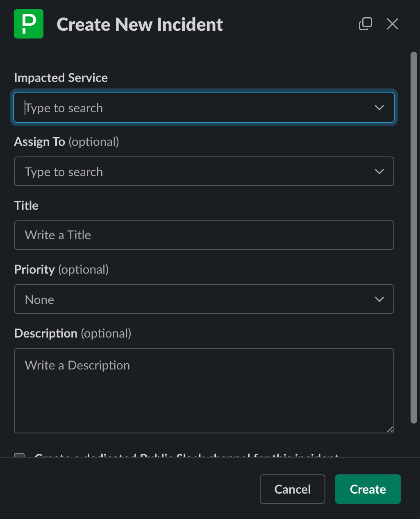Click the Assign To (optional) label
Image resolution: width=420 pixels, height=519 pixels.
66,142
